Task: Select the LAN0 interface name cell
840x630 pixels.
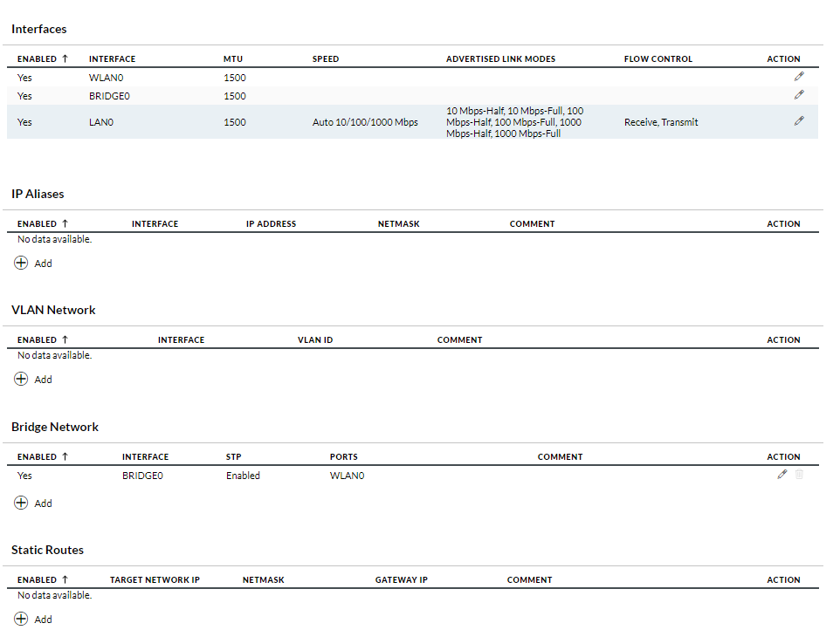Action: 101,122
